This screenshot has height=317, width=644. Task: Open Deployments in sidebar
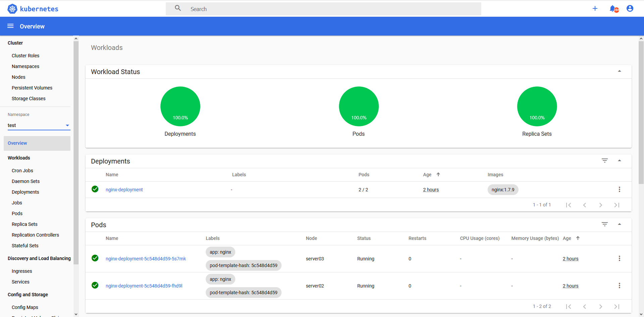[26, 192]
